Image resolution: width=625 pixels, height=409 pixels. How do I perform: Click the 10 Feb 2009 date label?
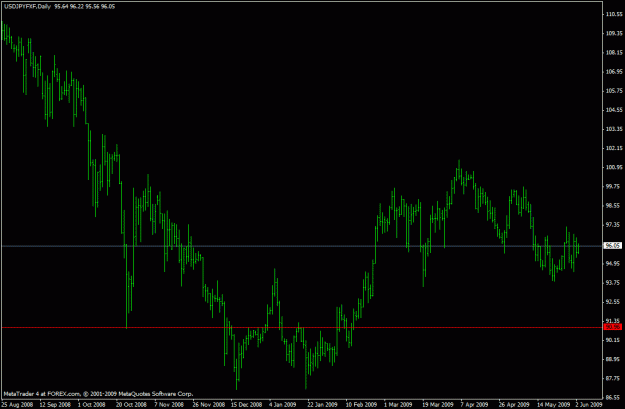tap(361, 405)
